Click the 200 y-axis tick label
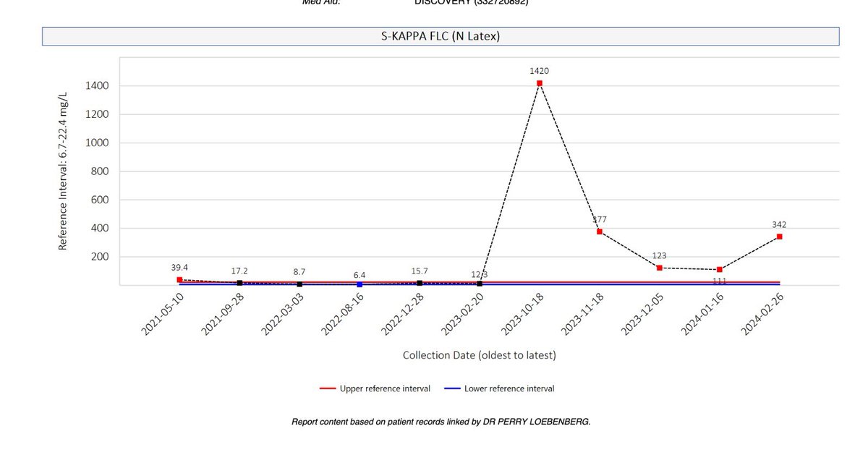Viewport: 868px width, 450px height. (x=100, y=257)
